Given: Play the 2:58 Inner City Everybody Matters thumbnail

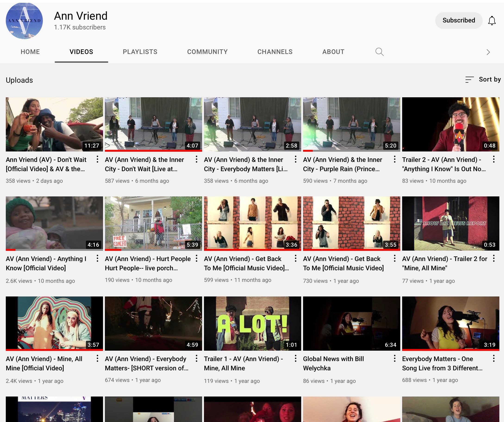Looking at the screenshot, I should point(253,124).
